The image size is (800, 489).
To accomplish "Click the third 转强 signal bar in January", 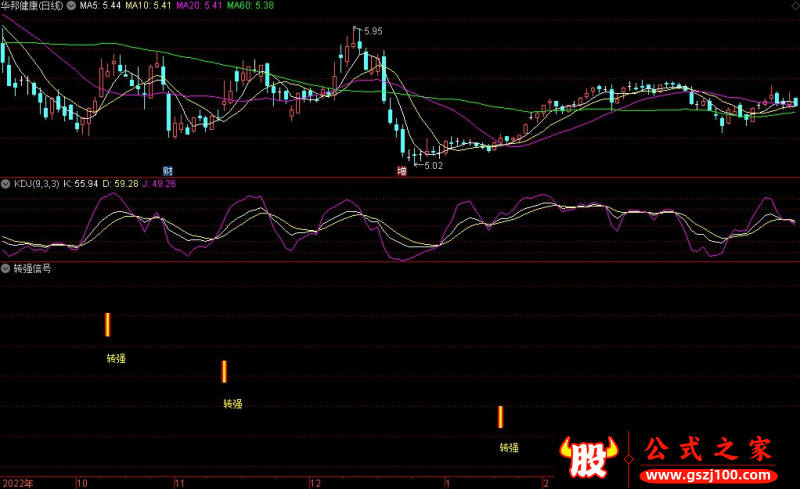I will 500,417.
